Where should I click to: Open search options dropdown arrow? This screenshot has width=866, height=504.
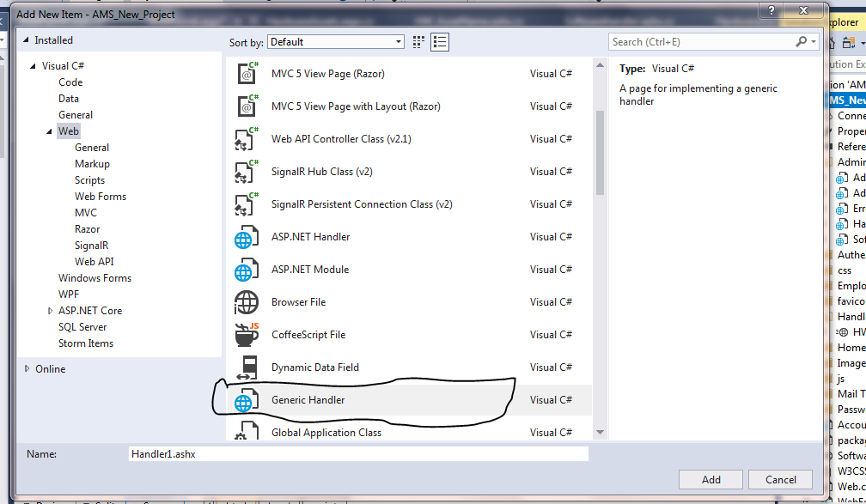tap(814, 42)
